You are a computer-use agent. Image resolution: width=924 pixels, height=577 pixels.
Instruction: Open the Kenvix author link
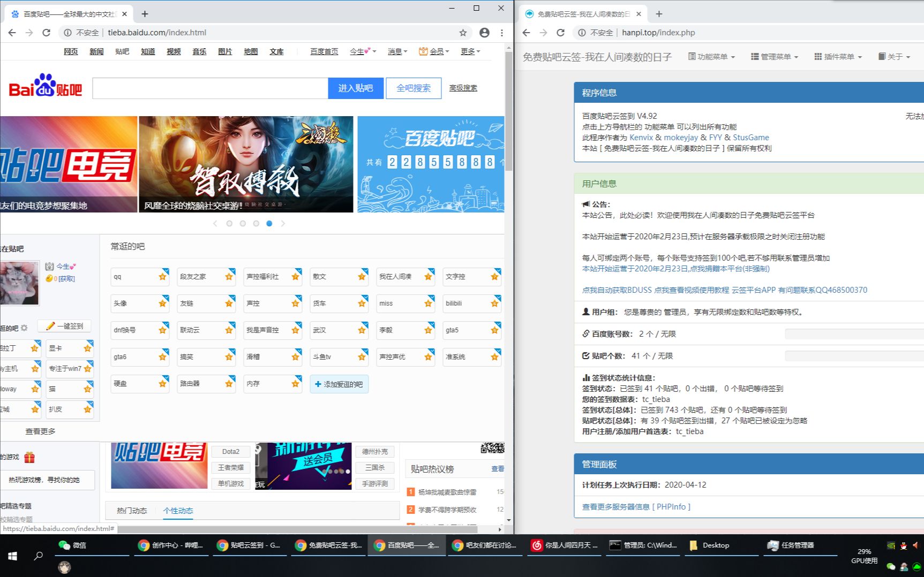pyautogui.click(x=641, y=138)
